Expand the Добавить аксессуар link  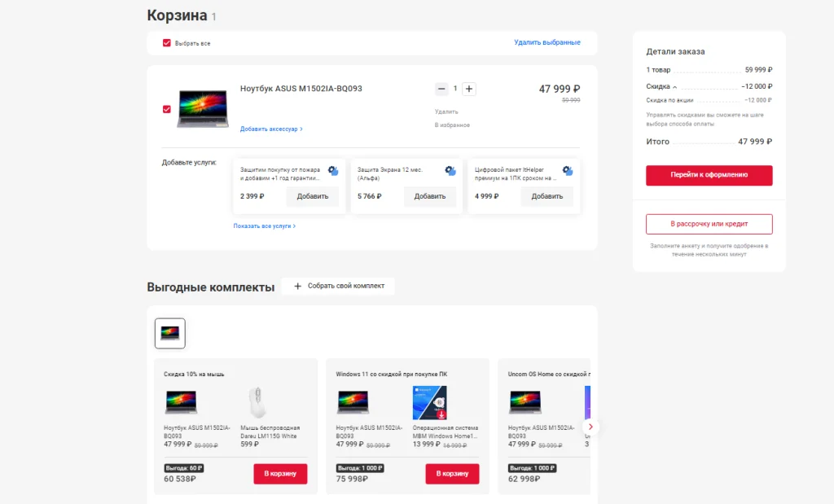click(x=270, y=129)
